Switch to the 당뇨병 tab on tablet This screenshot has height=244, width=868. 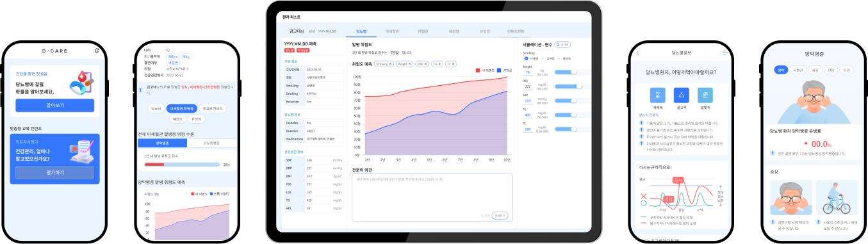coord(361,31)
